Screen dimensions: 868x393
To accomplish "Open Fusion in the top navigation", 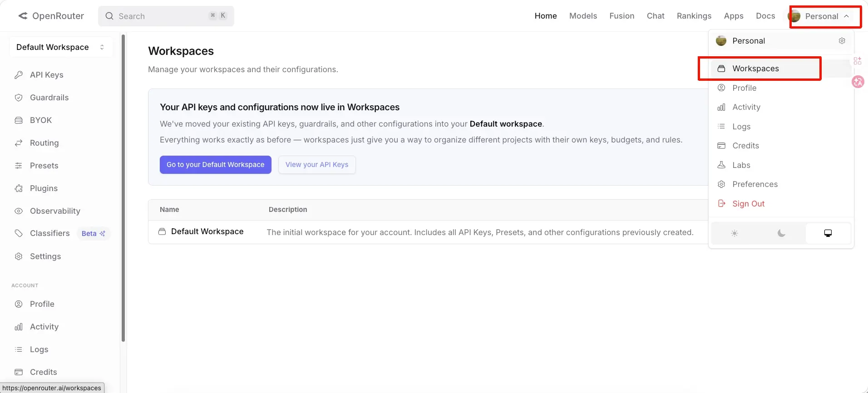I will pyautogui.click(x=622, y=16).
